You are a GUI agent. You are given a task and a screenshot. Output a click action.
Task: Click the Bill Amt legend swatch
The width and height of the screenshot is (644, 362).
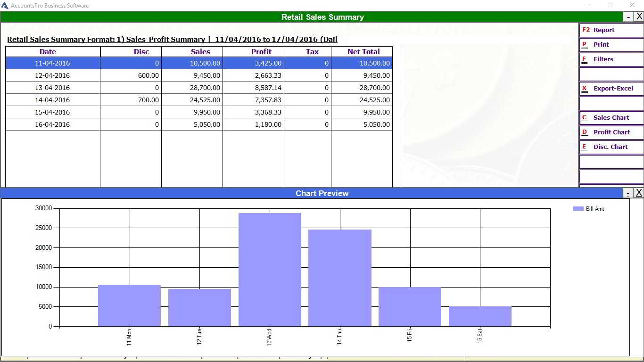[578, 209]
